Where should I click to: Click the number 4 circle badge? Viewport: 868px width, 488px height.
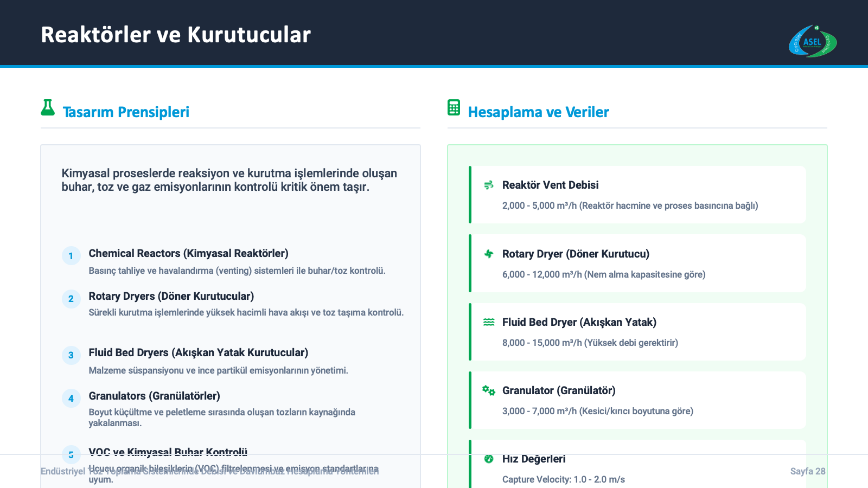71,399
